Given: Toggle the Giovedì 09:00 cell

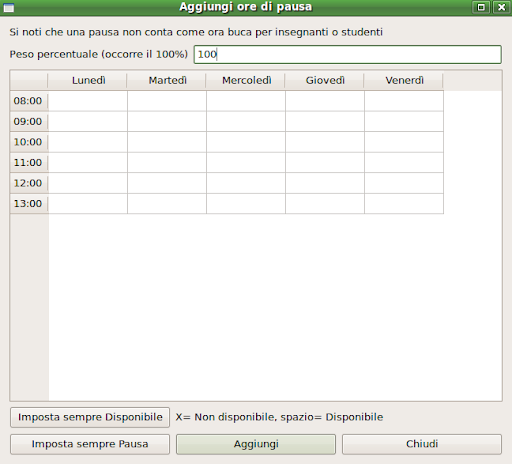Looking at the screenshot, I should point(325,122).
